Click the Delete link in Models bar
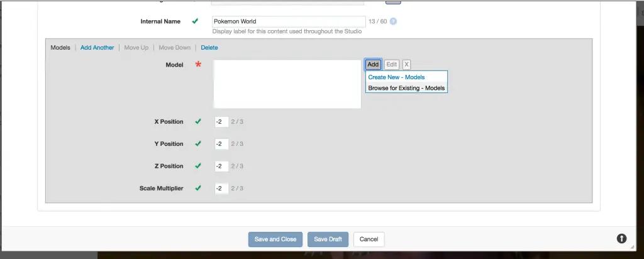Screen dimensions: 644x259 tap(209, 47)
